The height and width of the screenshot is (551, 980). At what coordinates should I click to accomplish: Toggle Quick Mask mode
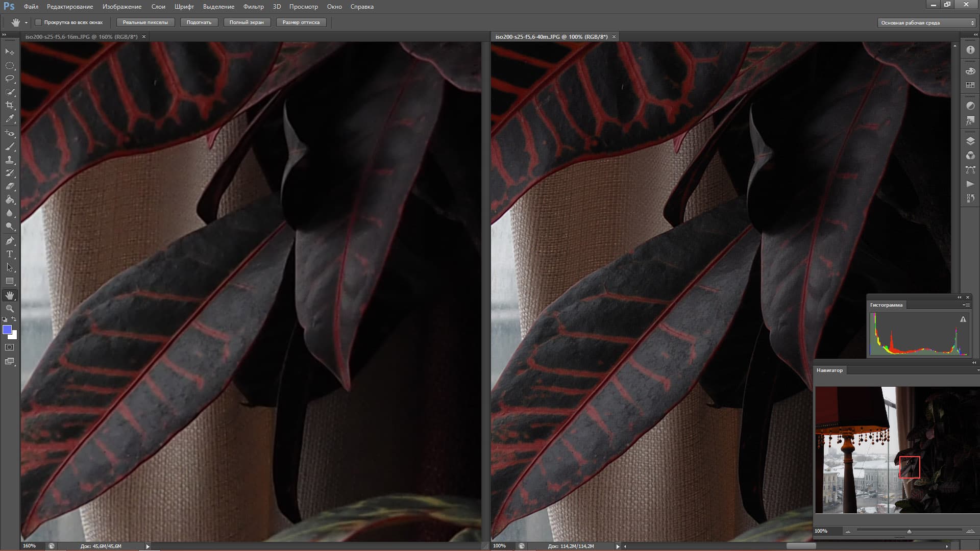coord(10,347)
